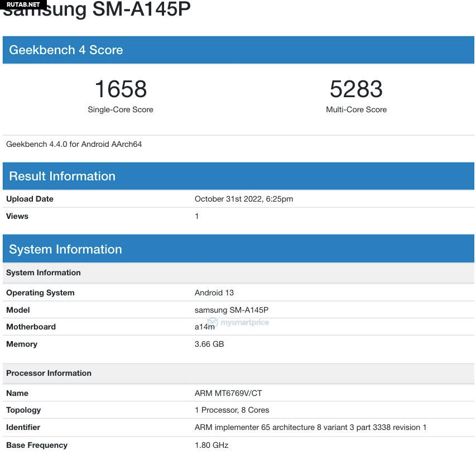
Task: Click the Processor Information subheading
Action: pyautogui.click(x=49, y=373)
